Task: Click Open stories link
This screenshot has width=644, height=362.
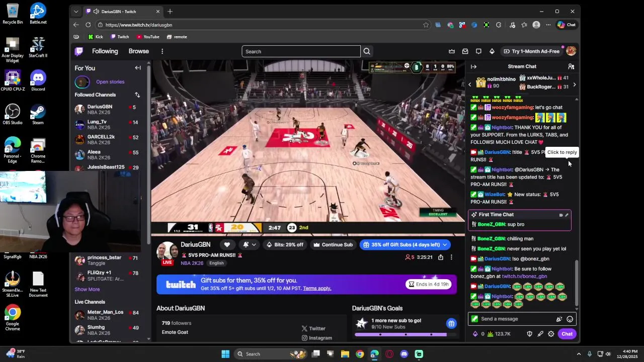Action: coord(110,82)
